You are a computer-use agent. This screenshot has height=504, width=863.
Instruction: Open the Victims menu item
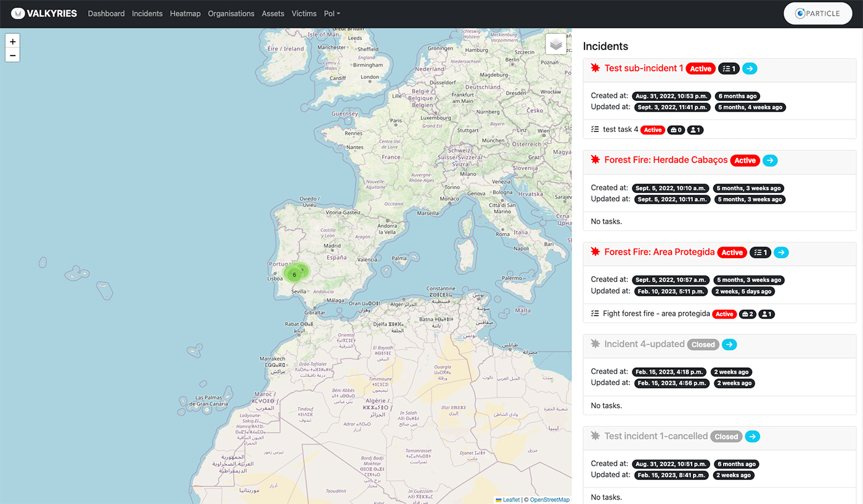pyautogui.click(x=304, y=14)
